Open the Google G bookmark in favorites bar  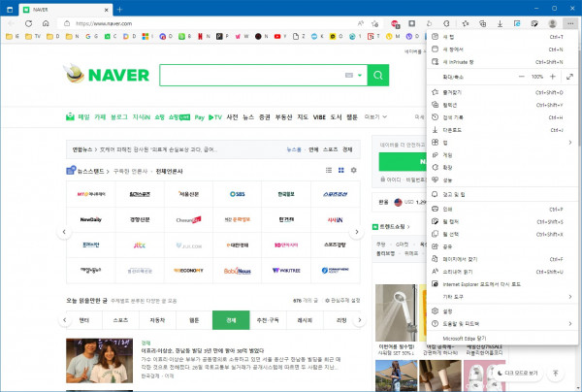(91, 36)
